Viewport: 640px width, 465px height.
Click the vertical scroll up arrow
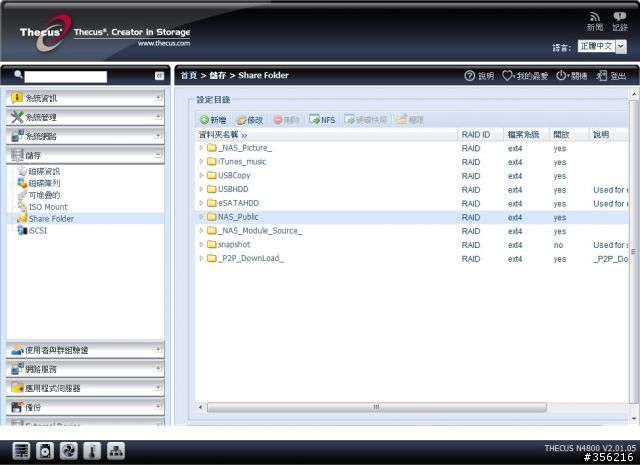coord(634,94)
